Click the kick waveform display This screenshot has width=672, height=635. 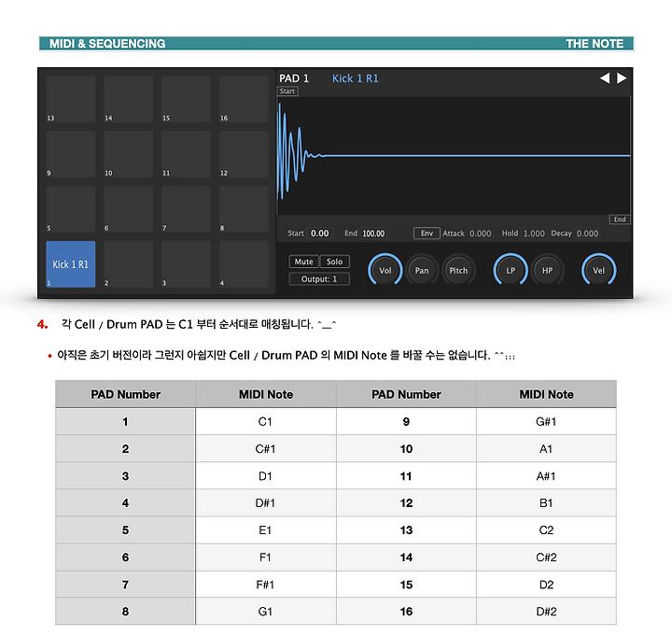pos(454,156)
